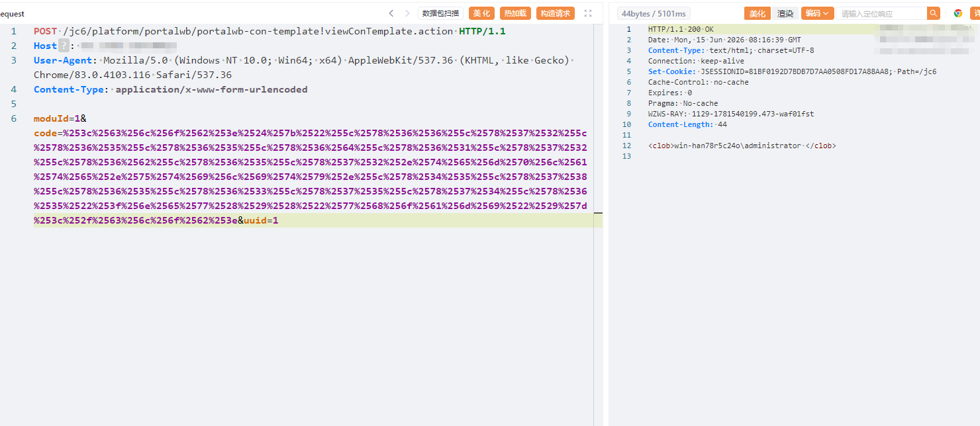Click the Expires: 0 response line
Viewport: 980px width, 426px height.
[x=670, y=93]
